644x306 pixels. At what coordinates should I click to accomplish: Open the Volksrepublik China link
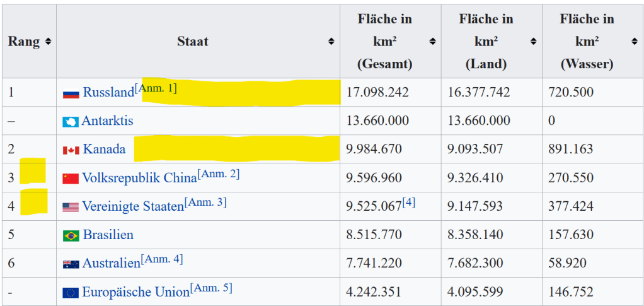click(139, 179)
